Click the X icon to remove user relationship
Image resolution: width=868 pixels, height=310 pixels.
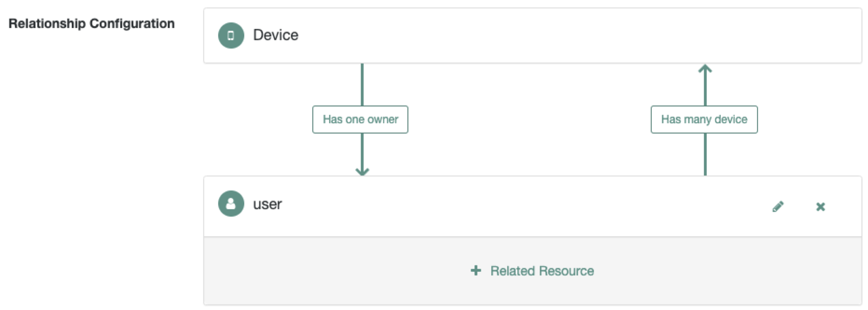(x=821, y=206)
